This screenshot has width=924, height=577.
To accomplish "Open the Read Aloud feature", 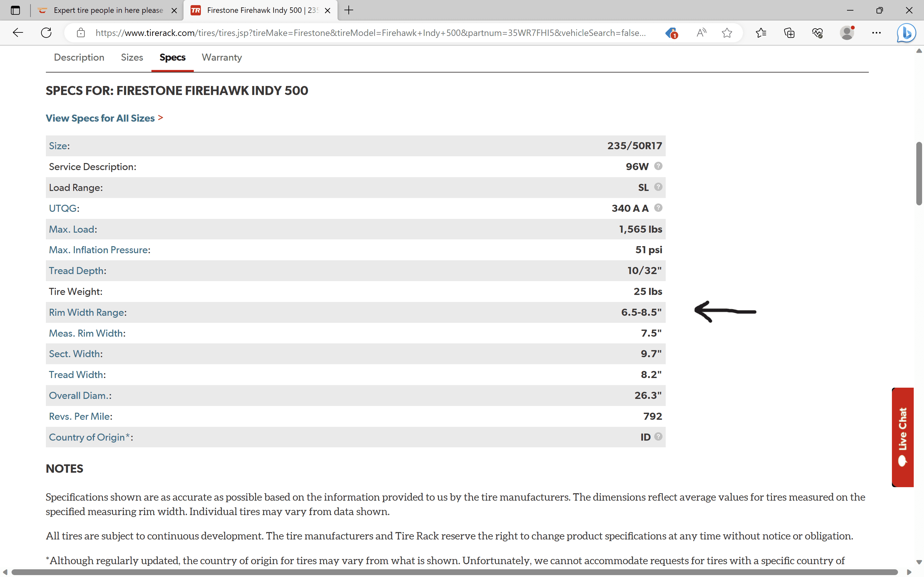I will click(x=702, y=32).
